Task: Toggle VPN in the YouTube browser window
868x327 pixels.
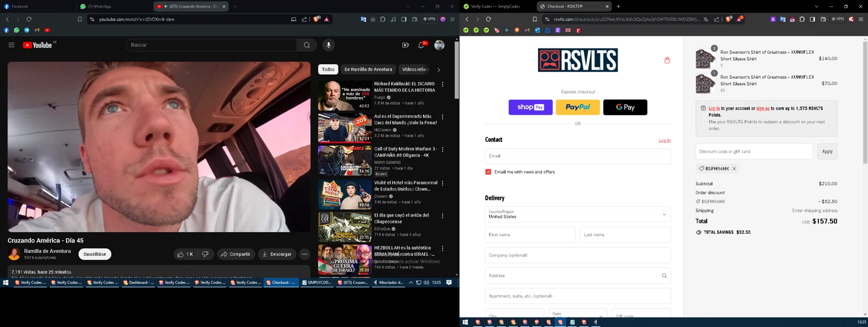Action: 430,19
